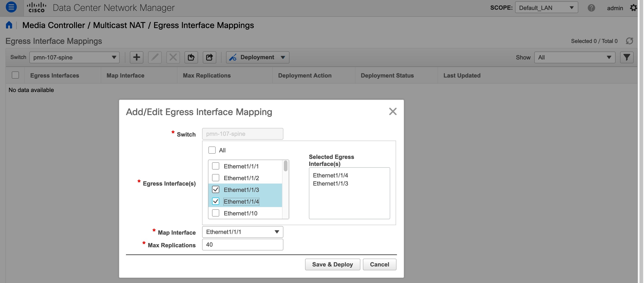Go to the home icon
The height and width of the screenshot is (283, 644).
pos(9,25)
